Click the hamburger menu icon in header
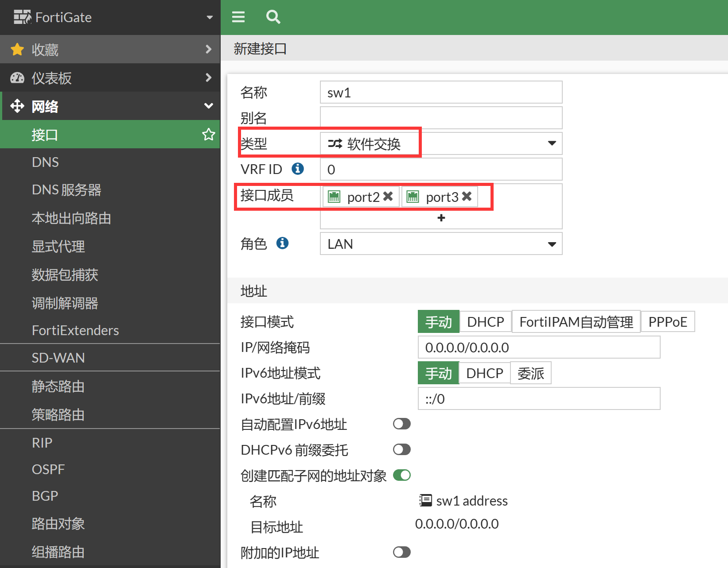 pos(238,17)
